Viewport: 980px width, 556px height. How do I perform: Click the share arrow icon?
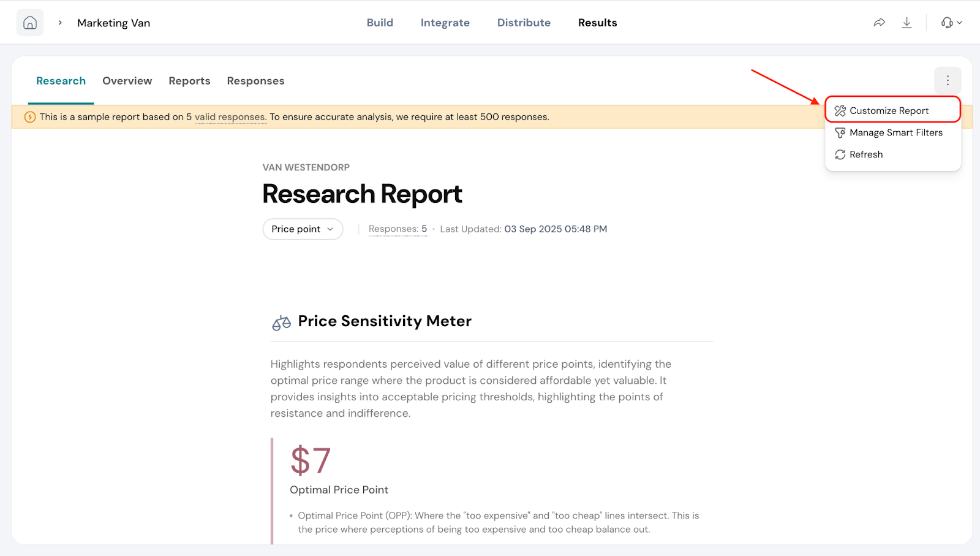coord(879,23)
